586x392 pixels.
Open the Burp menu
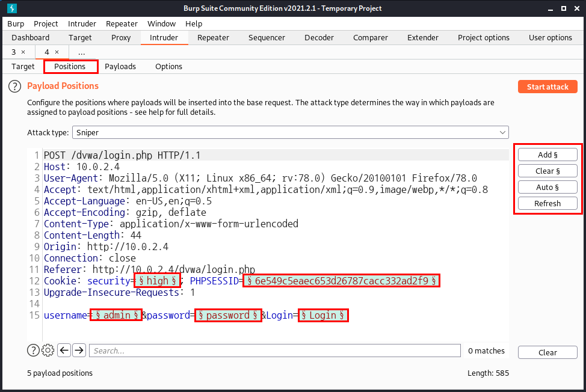click(16, 23)
